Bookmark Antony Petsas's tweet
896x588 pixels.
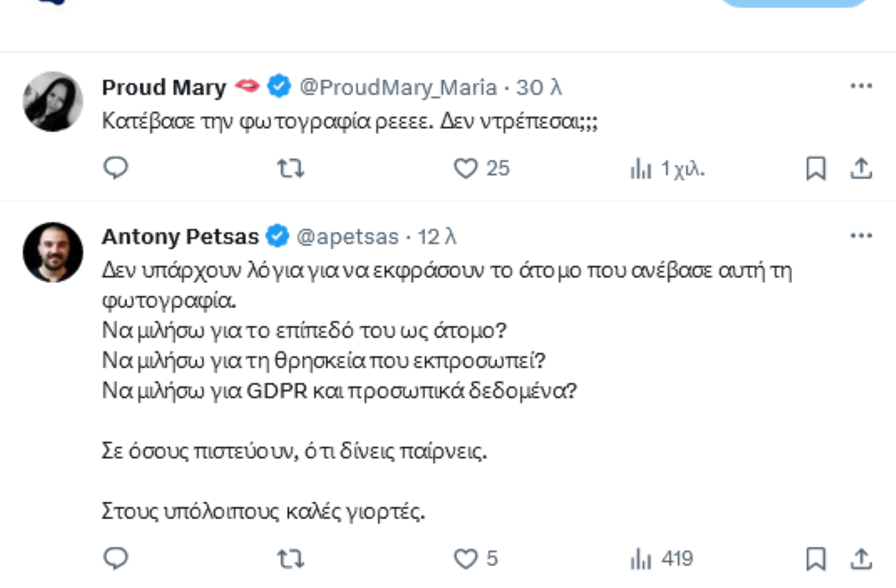click(x=815, y=559)
